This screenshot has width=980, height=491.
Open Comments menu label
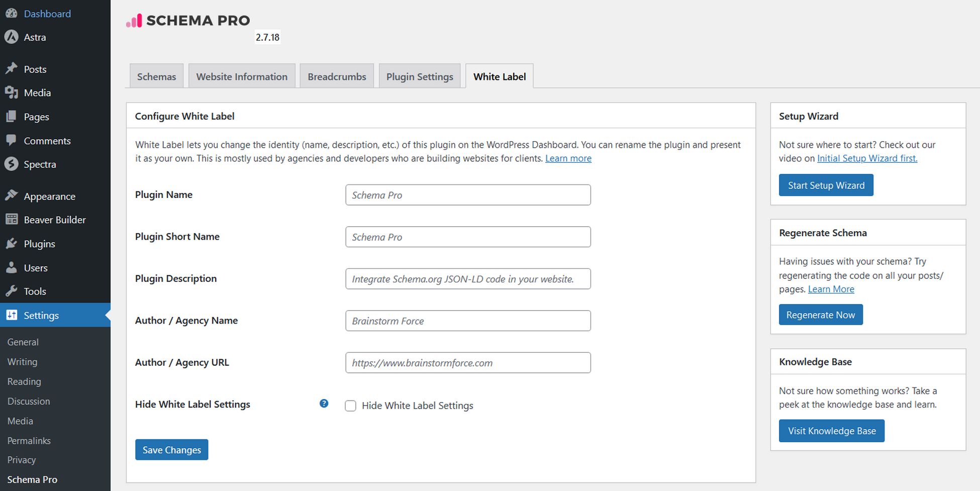(47, 141)
